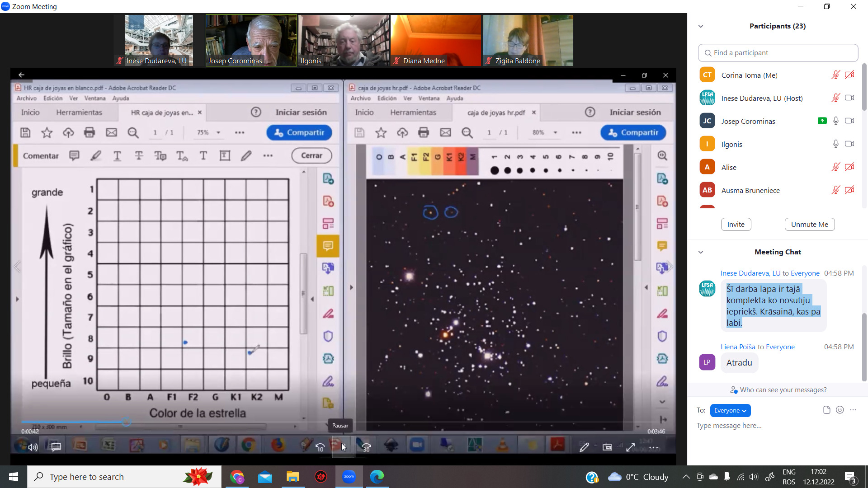Click Josep Corominas's green screen-share indicator
This screenshot has width=868, height=488.
[x=822, y=121]
